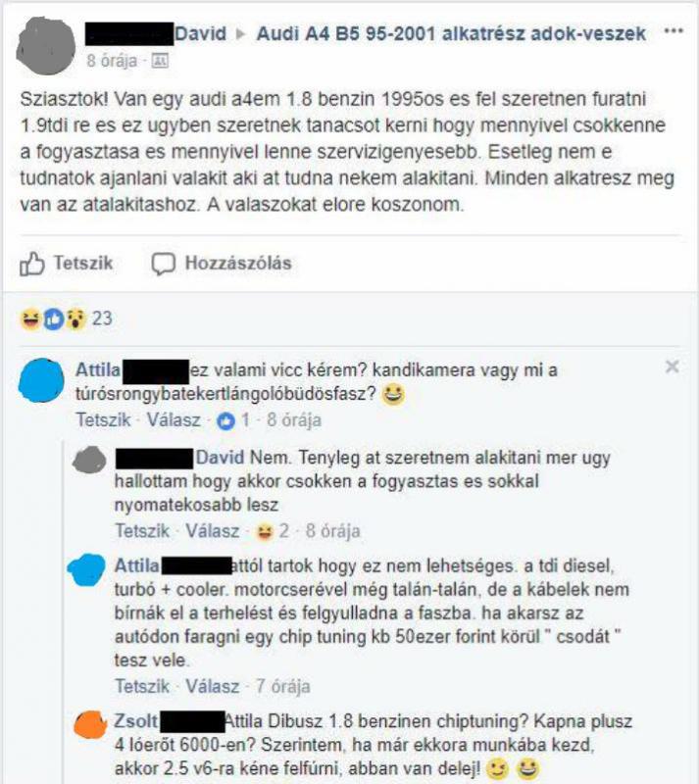The width and height of the screenshot is (699, 784).
Task: Click the Hozzászólás speech bubble icon
Action: pyautogui.click(x=163, y=264)
